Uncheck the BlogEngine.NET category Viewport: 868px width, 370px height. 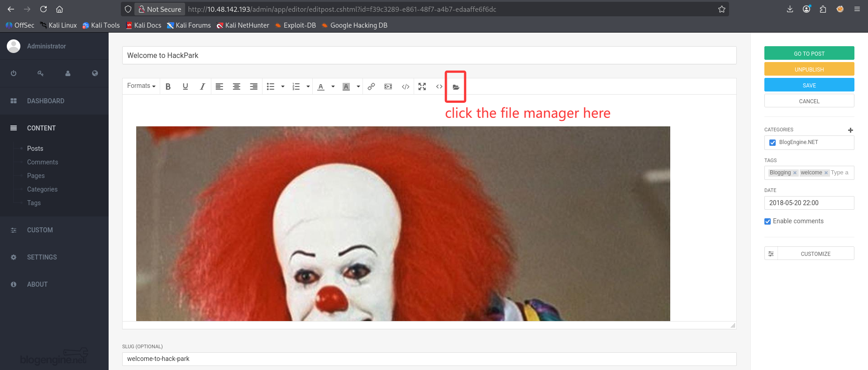point(773,143)
